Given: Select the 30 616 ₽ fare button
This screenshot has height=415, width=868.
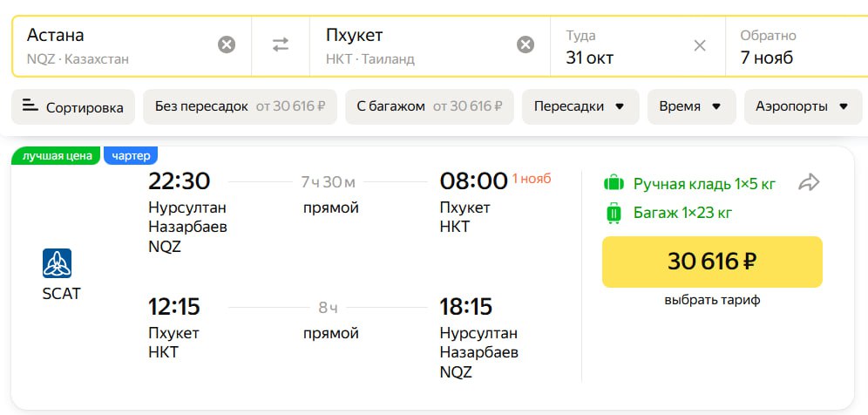Looking at the screenshot, I should click(x=712, y=262).
